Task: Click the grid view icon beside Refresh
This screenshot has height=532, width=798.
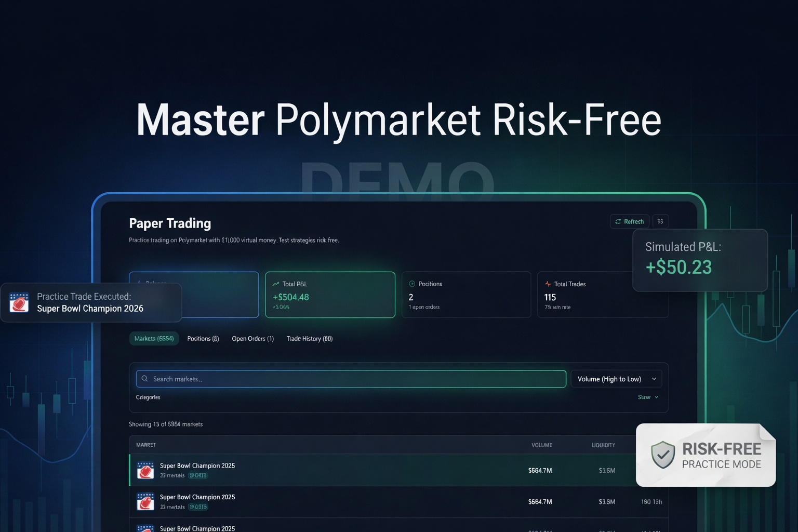Action: 660,221
